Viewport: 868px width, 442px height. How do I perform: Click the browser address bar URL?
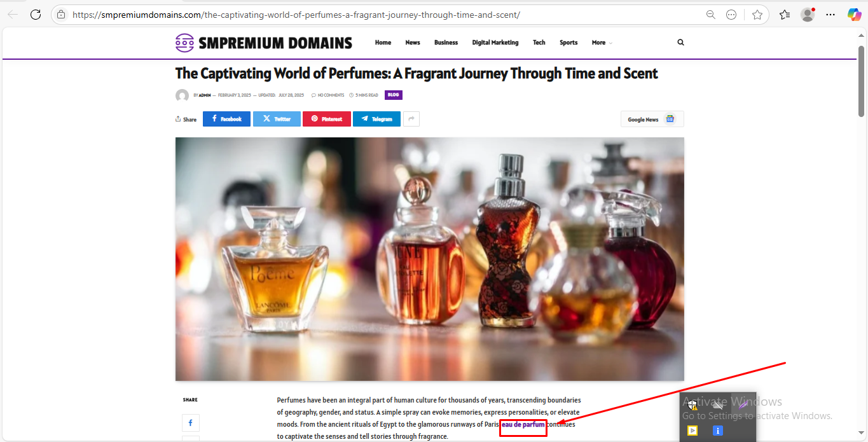click(x=296, y=15)
